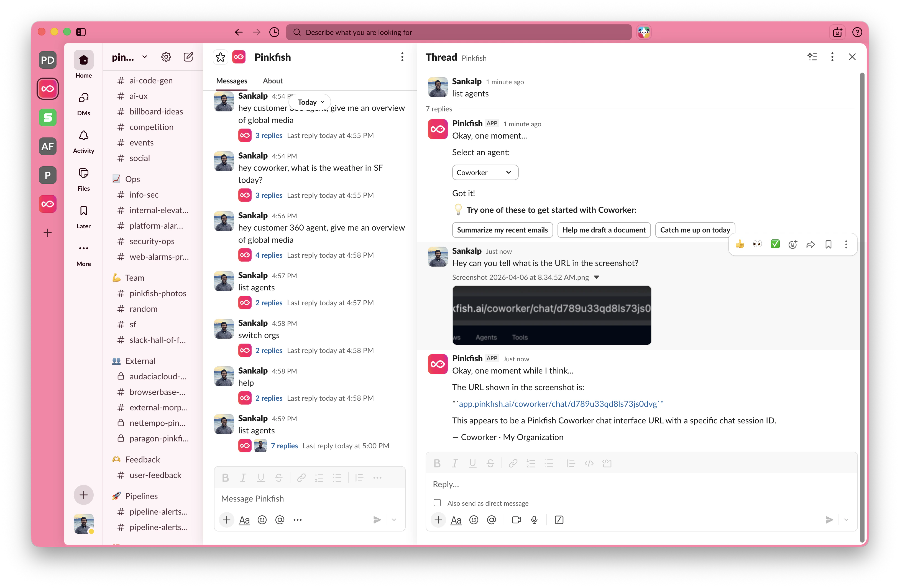Forward Sankalp's screenshot message
Viewport: 900px width, 588px height.
point(811,244)
